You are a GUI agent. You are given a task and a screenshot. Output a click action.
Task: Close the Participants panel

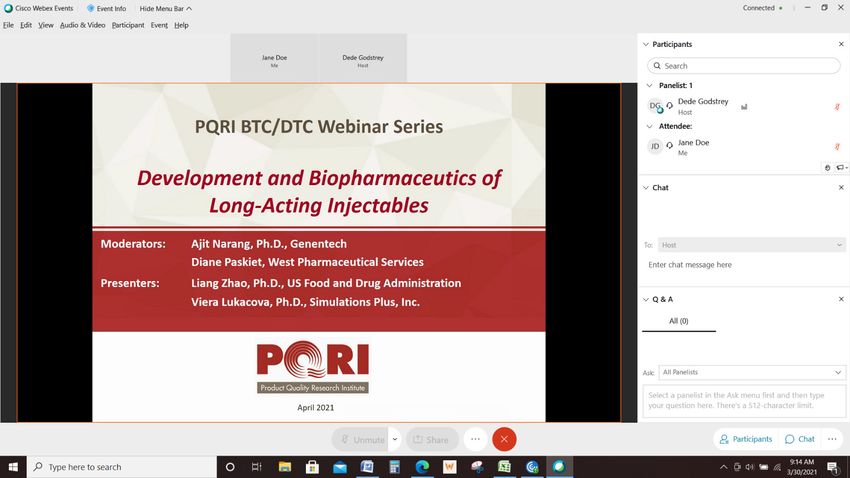pyautogui.click(x=841, y=44)
